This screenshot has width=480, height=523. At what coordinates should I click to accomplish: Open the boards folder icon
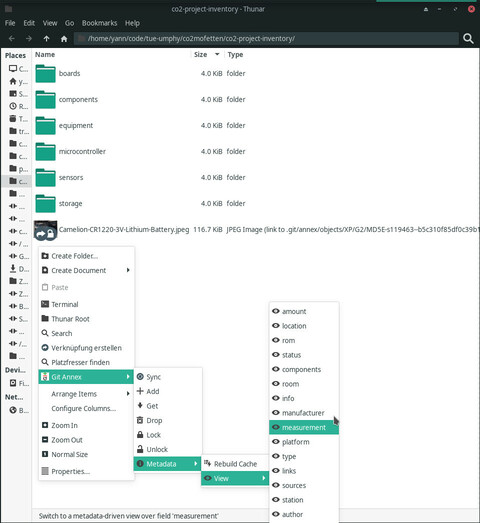tap(45, 73)
